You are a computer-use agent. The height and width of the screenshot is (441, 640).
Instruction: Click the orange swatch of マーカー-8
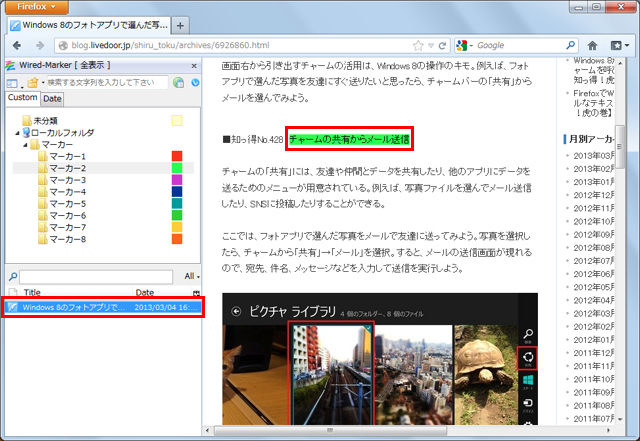click(177, 239)
